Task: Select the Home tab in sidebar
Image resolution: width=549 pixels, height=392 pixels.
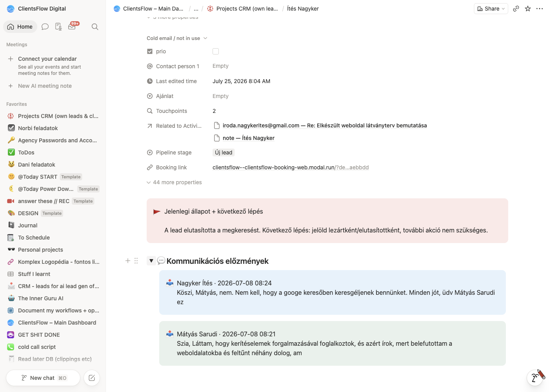Action: click(20, 27)
